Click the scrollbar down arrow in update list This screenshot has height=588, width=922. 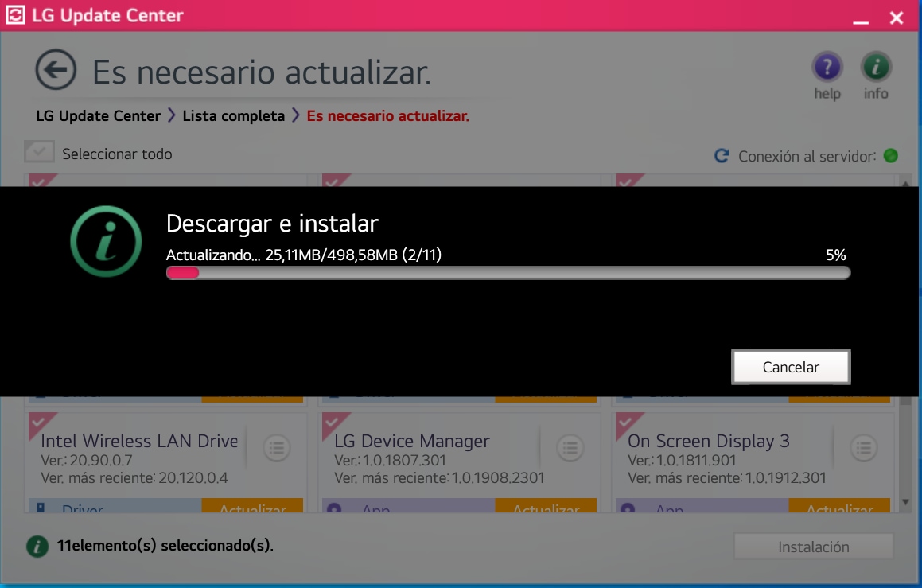point(905,503)
